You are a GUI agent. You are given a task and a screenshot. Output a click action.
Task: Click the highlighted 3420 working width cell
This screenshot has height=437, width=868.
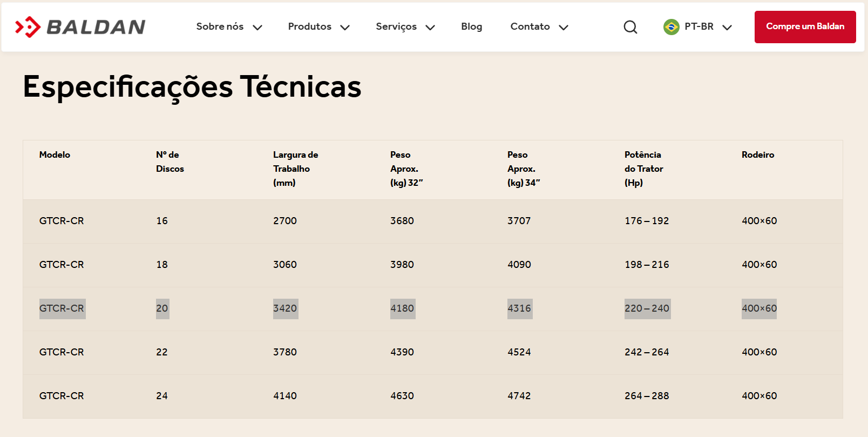pyautogui.click(x=285, y=308)
